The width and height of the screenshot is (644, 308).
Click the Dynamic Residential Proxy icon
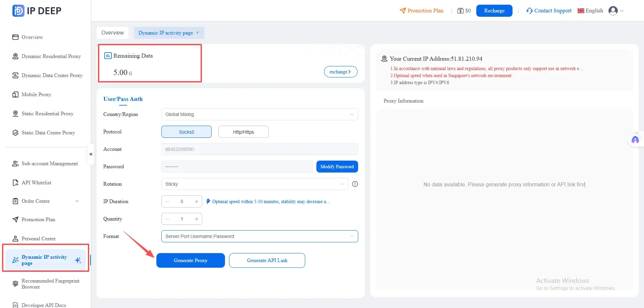tap(15, 56)
